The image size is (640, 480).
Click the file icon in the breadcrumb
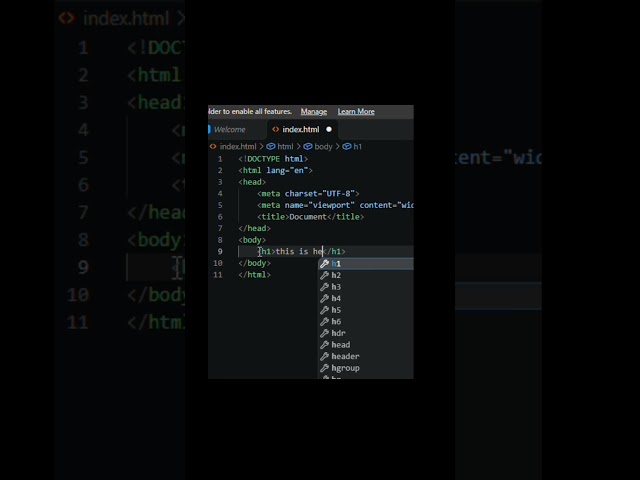pos(213,146)
